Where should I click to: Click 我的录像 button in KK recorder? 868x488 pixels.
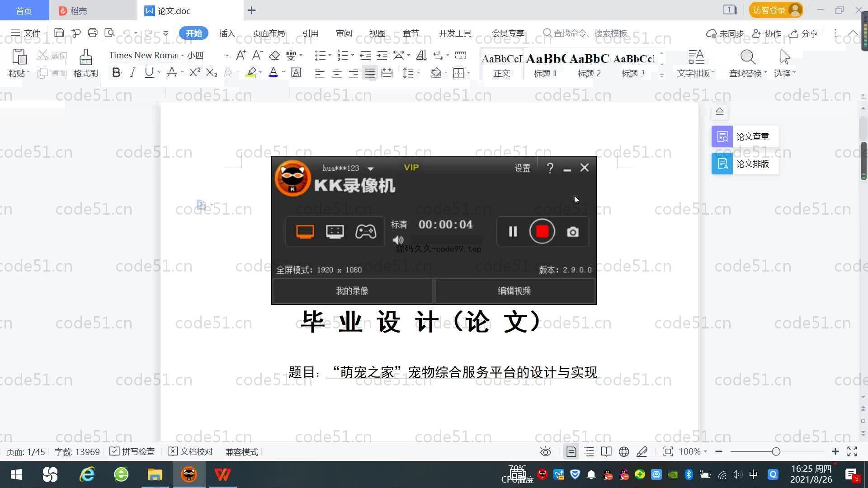352,291
